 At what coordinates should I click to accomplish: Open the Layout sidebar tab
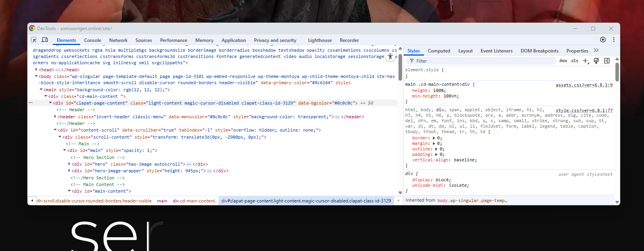(x=465, y=51)
